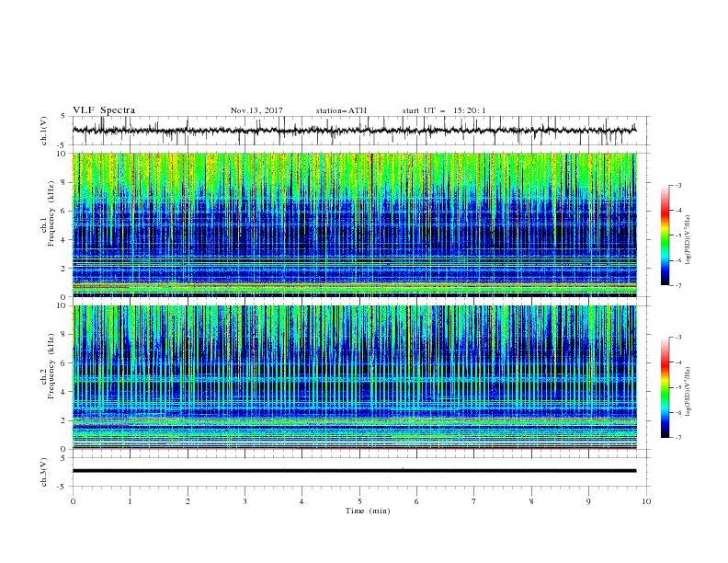The height and width of the screenshot is (563, 728).
Task: Click the ch.1 voltage waveform trace
Action: click(354, 131)
